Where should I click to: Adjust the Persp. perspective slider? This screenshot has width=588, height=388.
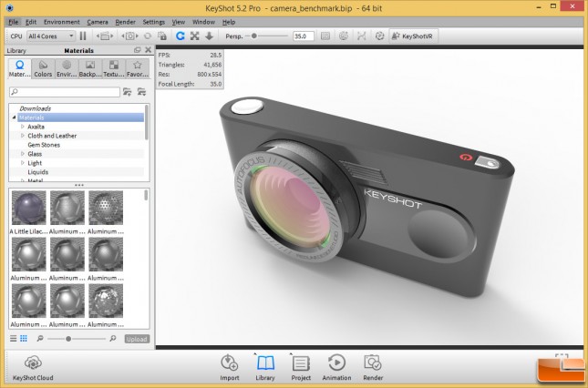tap(253, 36)
